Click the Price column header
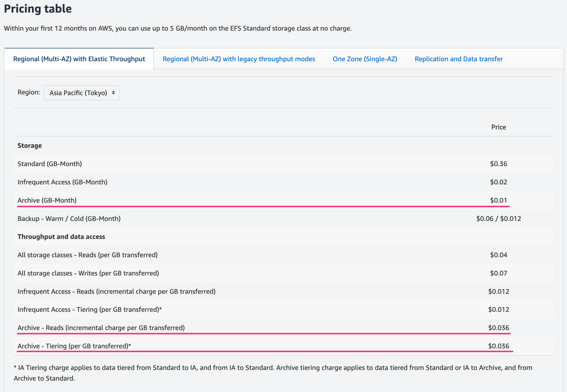The image size is (567, 392). (x=499, y=127)
